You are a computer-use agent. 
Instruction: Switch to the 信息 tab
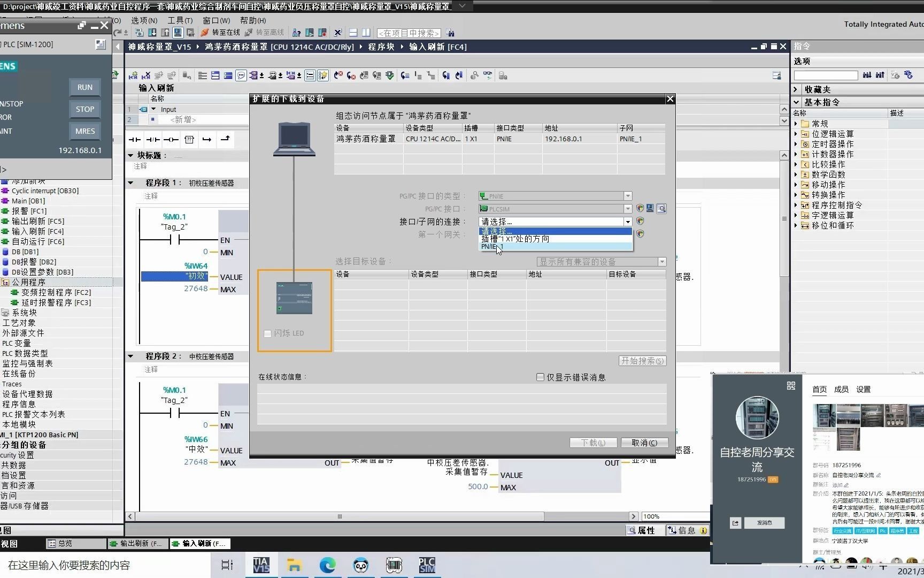[x=687, y=530]
